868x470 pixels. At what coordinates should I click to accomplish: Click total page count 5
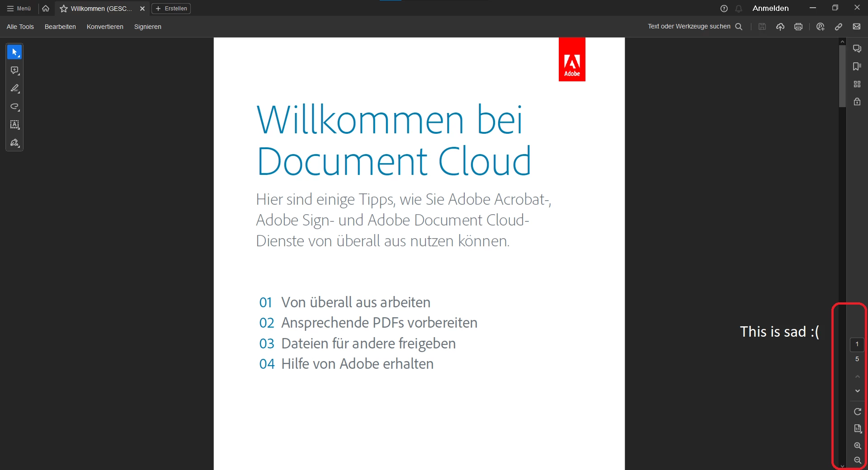click(857, 359)
